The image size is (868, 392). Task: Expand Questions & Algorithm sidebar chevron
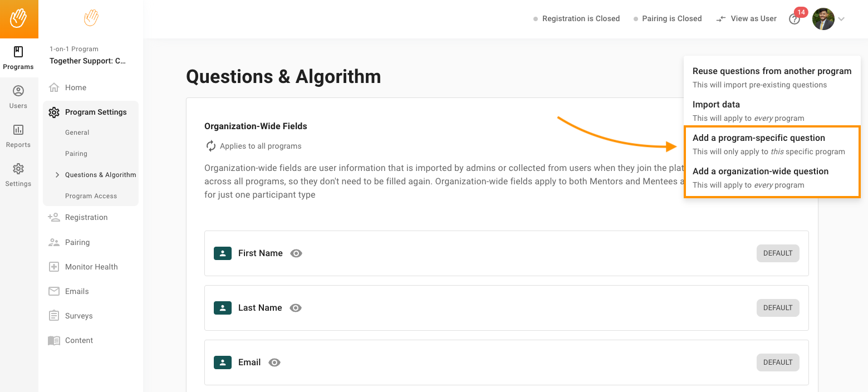(57, 175)
